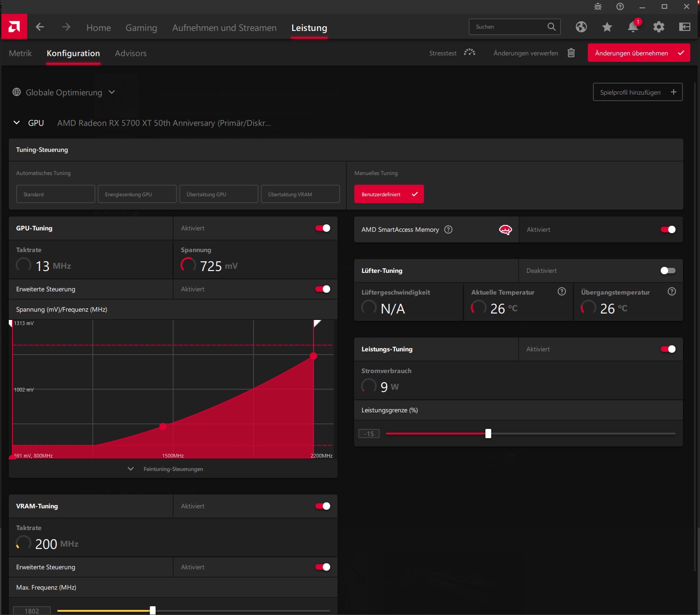The height and width of the screenshot is (615, 700).
Task: Open the web browser globe icon
Action: pos(581,27)
